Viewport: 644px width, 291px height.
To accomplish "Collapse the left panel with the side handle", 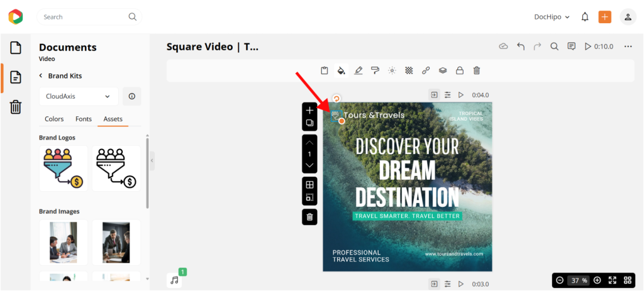I will tap(152, 160).
